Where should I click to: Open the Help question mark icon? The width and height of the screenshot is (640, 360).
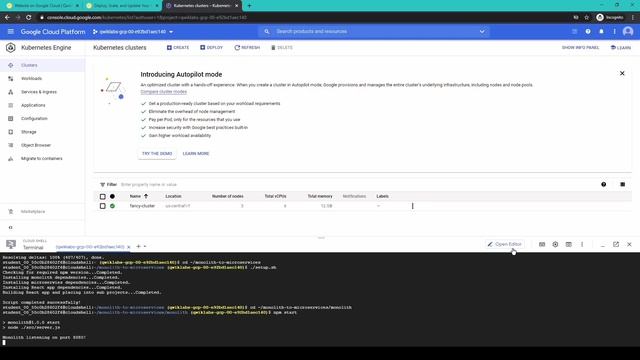588,31
